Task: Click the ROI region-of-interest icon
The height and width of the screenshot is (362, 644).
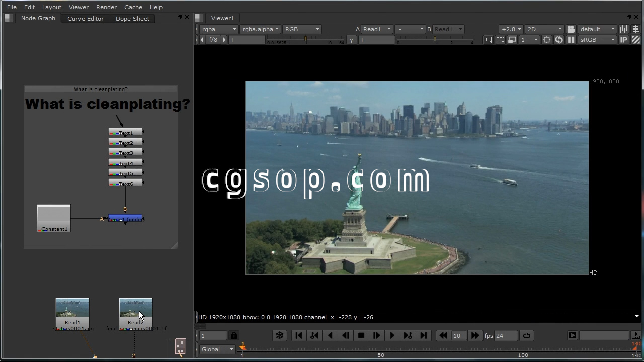Action: [488, 40]
